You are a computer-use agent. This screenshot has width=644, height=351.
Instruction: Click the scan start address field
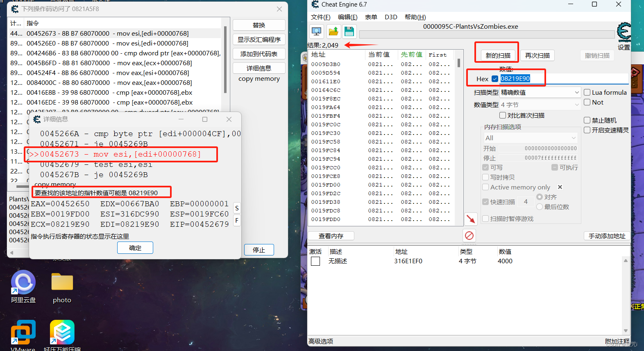pos(538,148)
